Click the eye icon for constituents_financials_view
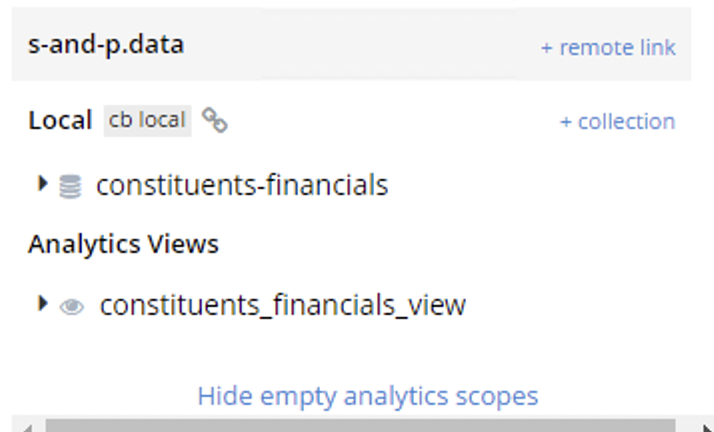 72,307
